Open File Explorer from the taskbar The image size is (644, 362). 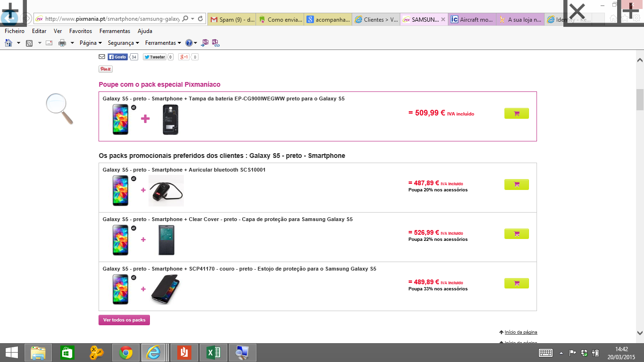click(38, 353)
